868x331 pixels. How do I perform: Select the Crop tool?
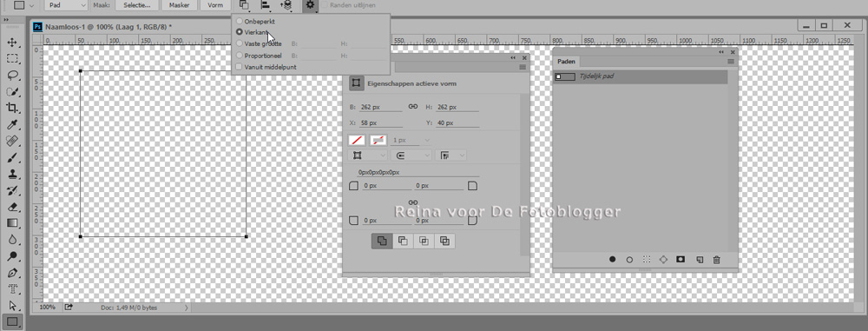[x=12, y=108]
